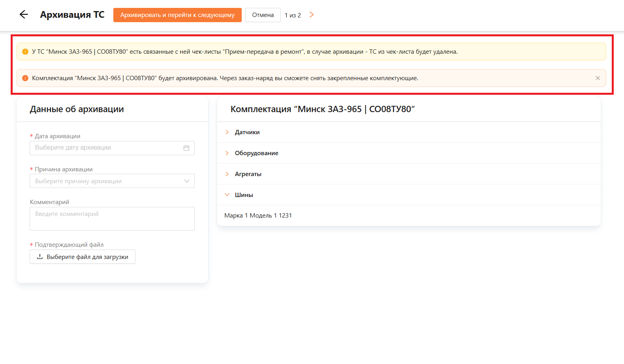Click the back arrow icon
This screenshot has height=364, width=624.
coord(24,15)
